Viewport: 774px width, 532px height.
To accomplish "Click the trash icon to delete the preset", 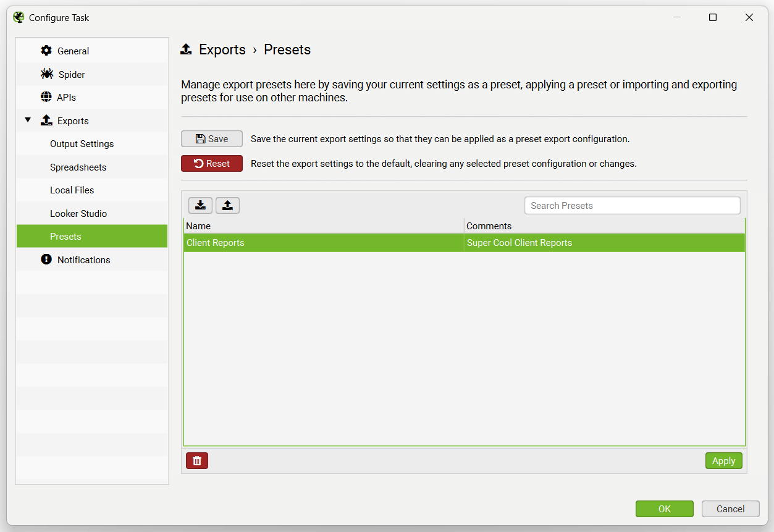I will (196, 460).
